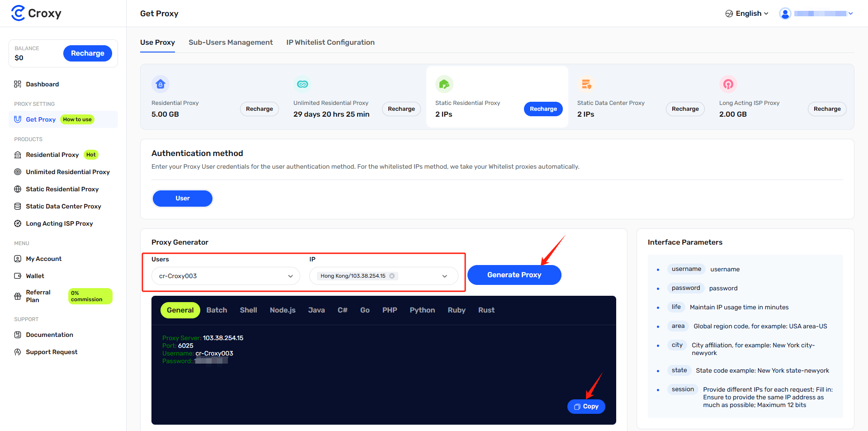The width and height of the screenshot is (868, 431).
Task: Recharge the Static Data Center Proxy plan
Action: (x=685, y=109)
